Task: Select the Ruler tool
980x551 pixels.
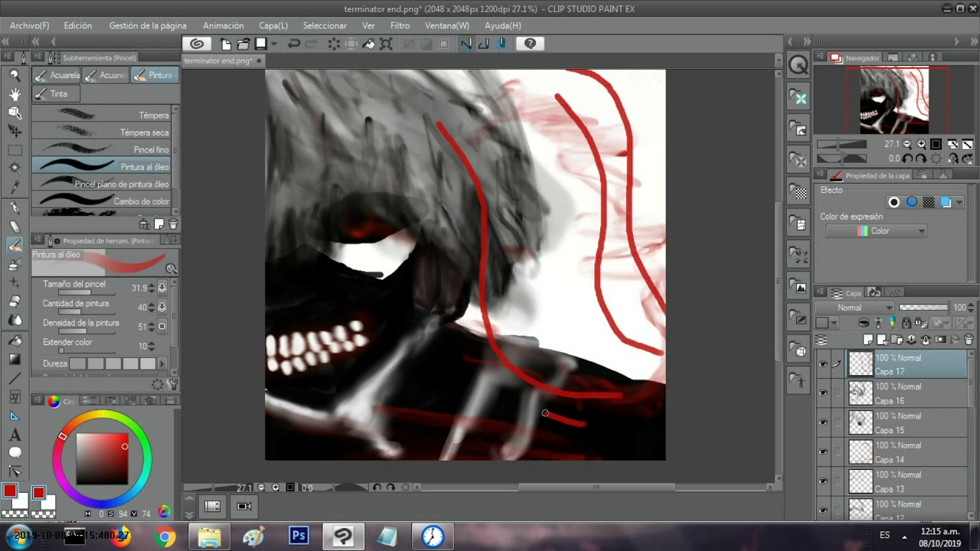Action: [x=15, y=416]
